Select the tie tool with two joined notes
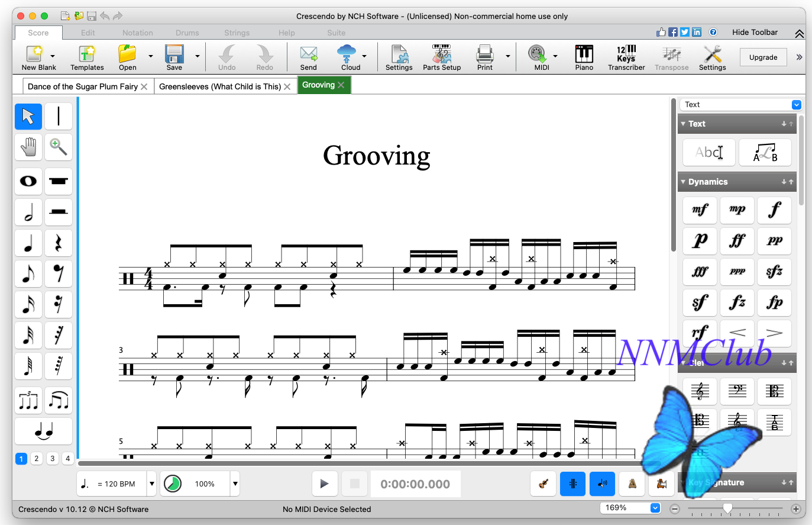This screenshot has width=812, height=525. (x=44, y=431)
